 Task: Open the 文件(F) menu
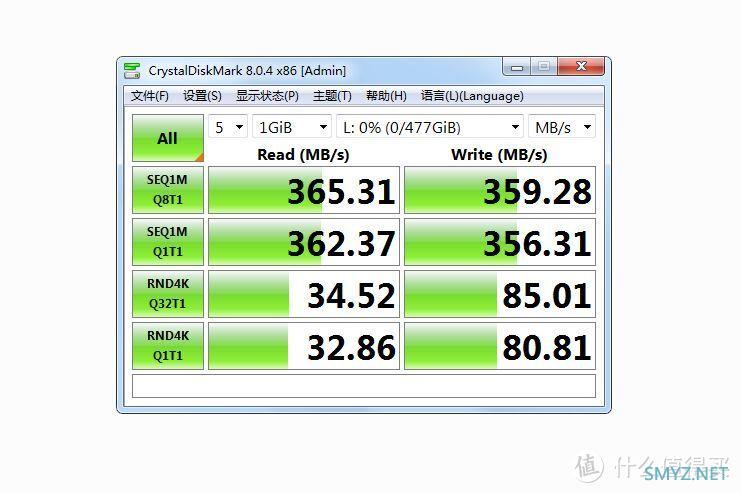tap(149, 96)
